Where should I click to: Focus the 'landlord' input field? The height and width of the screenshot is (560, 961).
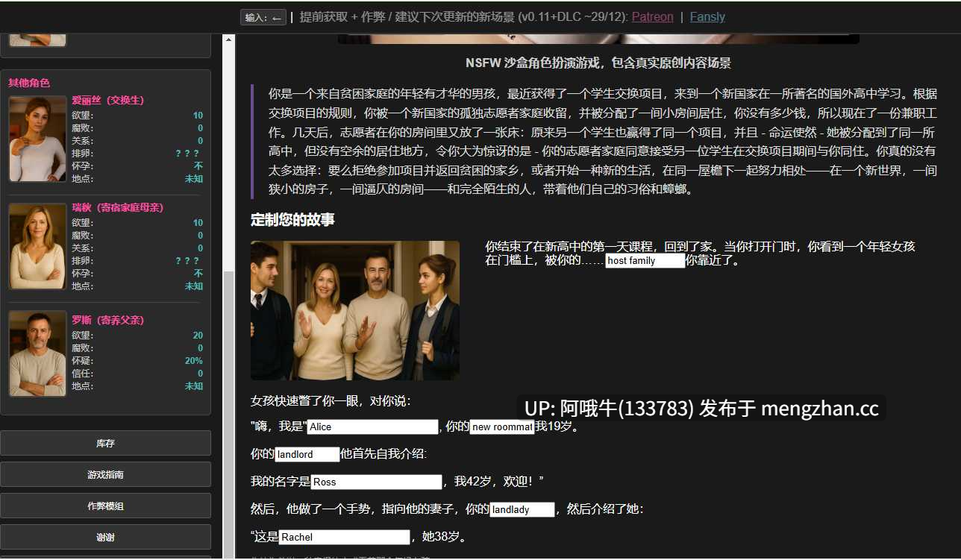[x=307, y=454]
